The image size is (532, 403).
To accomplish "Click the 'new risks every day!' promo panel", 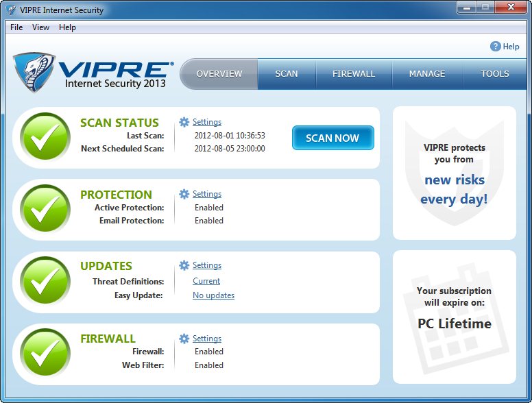I will [x=455, y=173].
